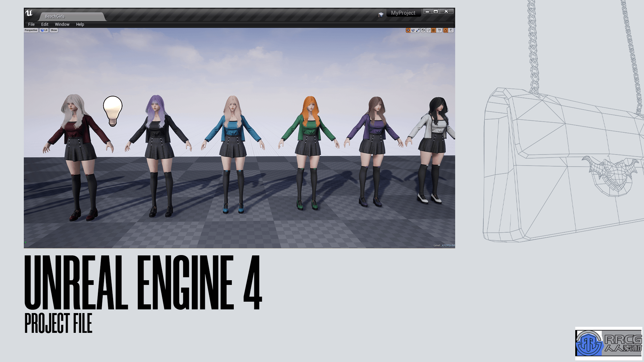Select the rotate gizmo tool

[413, 30]
